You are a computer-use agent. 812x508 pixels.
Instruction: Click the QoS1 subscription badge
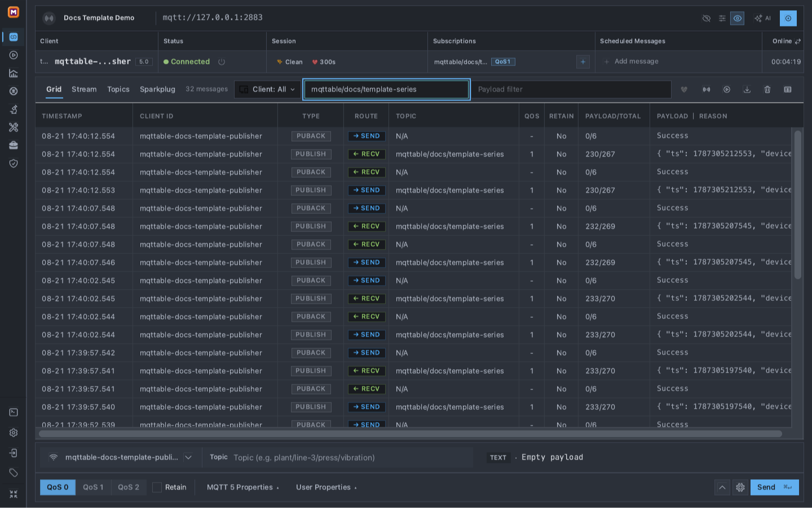click(x=503, y=62)
